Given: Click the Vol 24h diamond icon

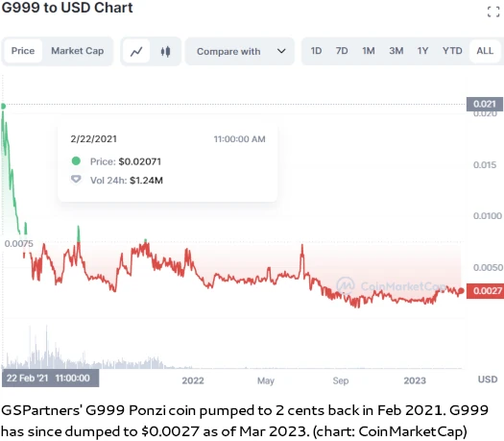Looking at the screenshot, I should click(x=76, y=179).
